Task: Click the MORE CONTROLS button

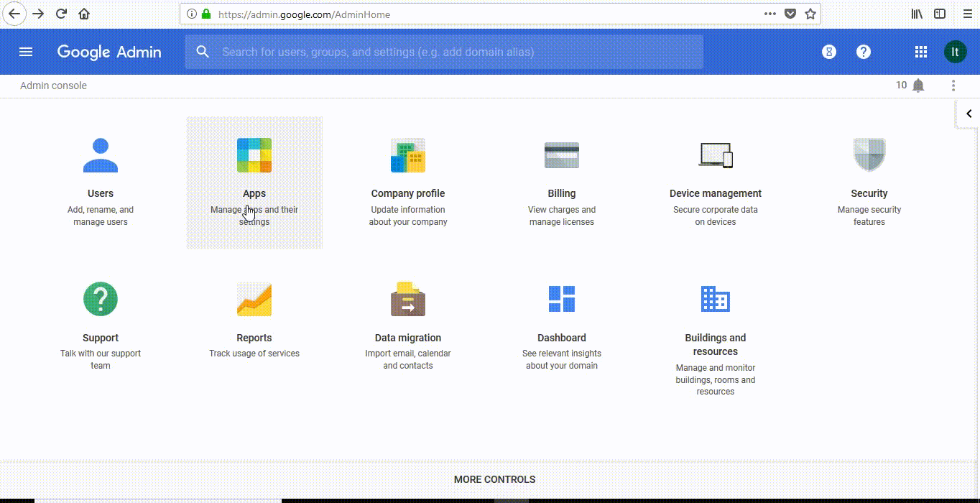Action: [495, 479]
